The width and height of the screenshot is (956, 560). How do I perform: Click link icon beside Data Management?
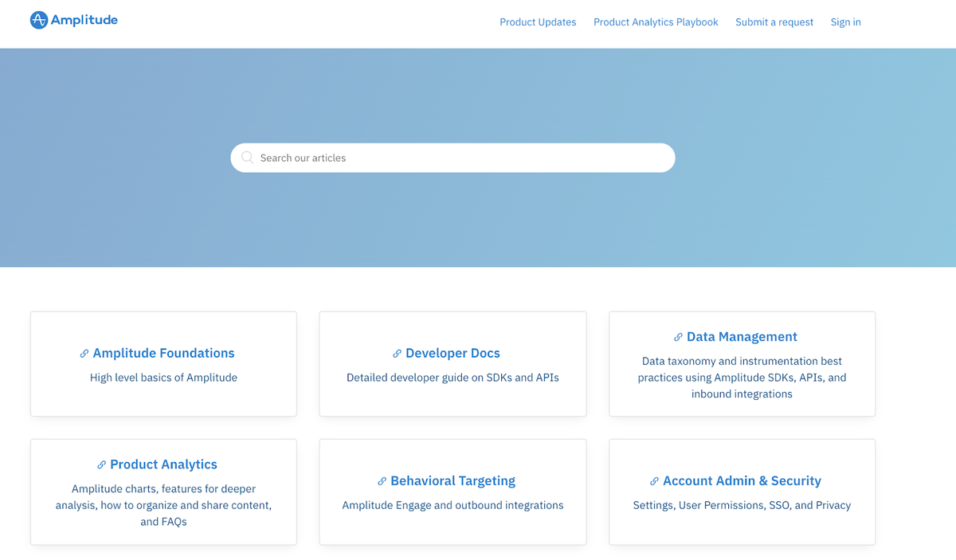(x=678, y=337)
